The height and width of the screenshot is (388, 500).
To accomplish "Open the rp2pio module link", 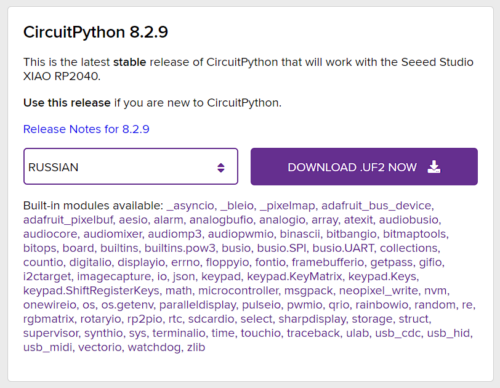I will coord(144,319).
